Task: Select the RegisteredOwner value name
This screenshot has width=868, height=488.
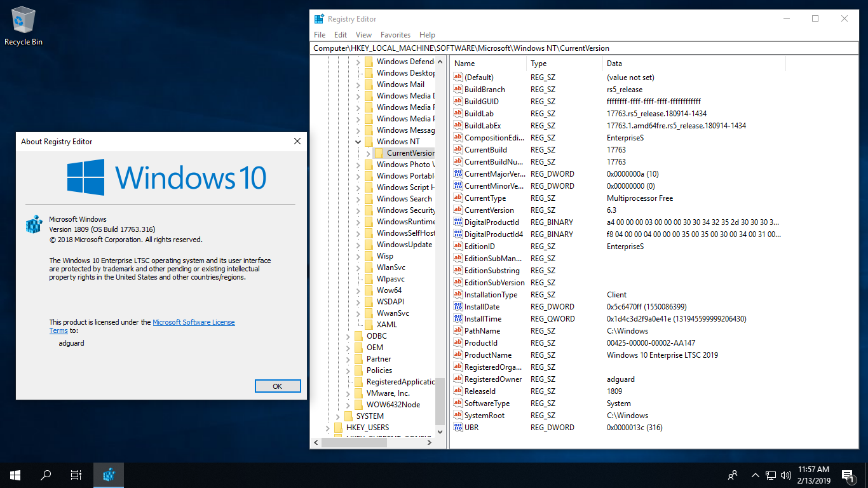Action: pyautogui.click(x=493, y=379)
